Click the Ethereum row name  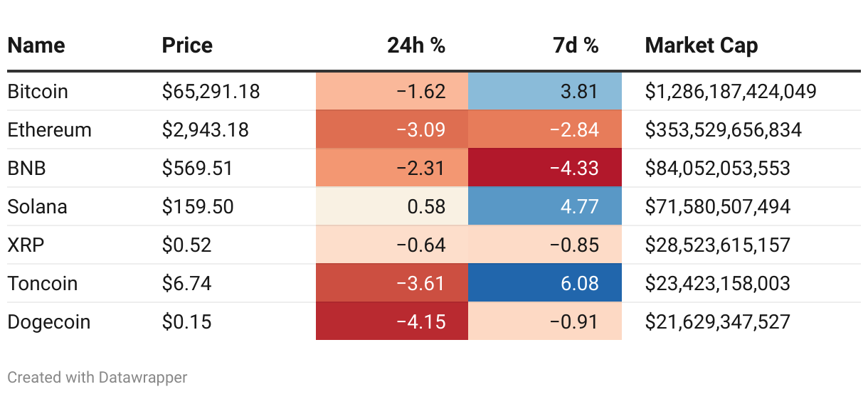tap(50, 130)
